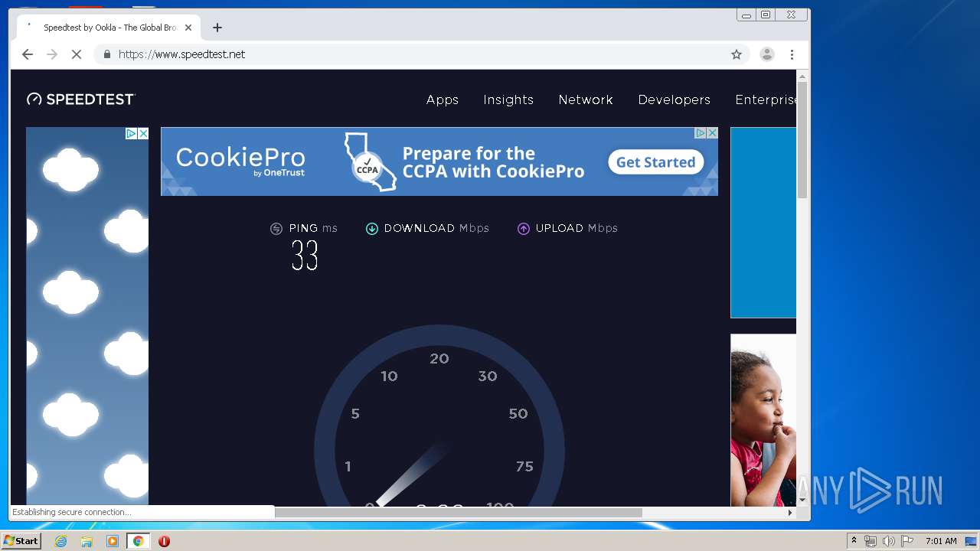Click the taskbar clock 7:01 AM
980x551 pixels.
pos(941,541)
